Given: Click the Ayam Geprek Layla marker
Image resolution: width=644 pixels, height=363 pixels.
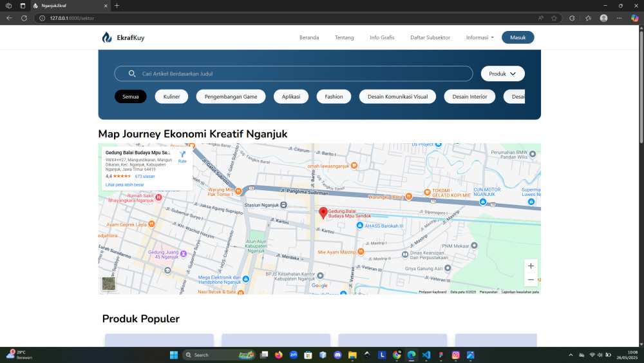Looking at the screenshot, I should pyautogui.click(x=151, y=224).
